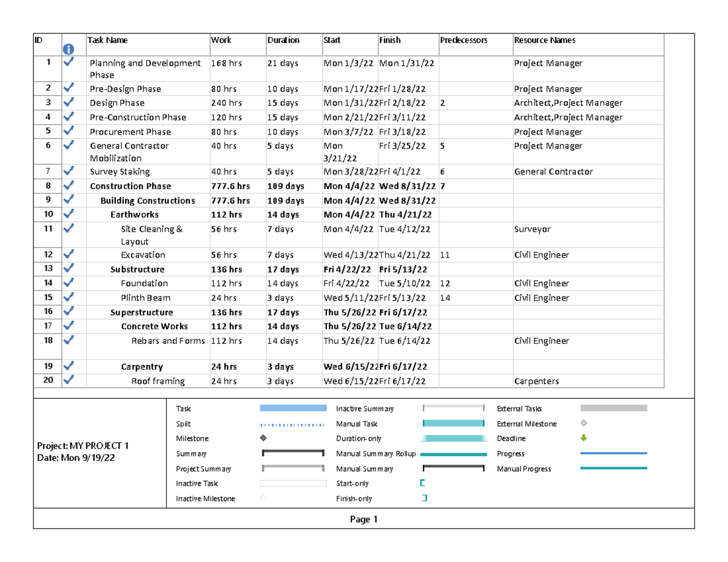Image resolution: width=728 pixels, height=562 pixels.
Task: Click the checkmark icon beside Construction Phase
Action: pyautogui.click(x=69, y=185)
